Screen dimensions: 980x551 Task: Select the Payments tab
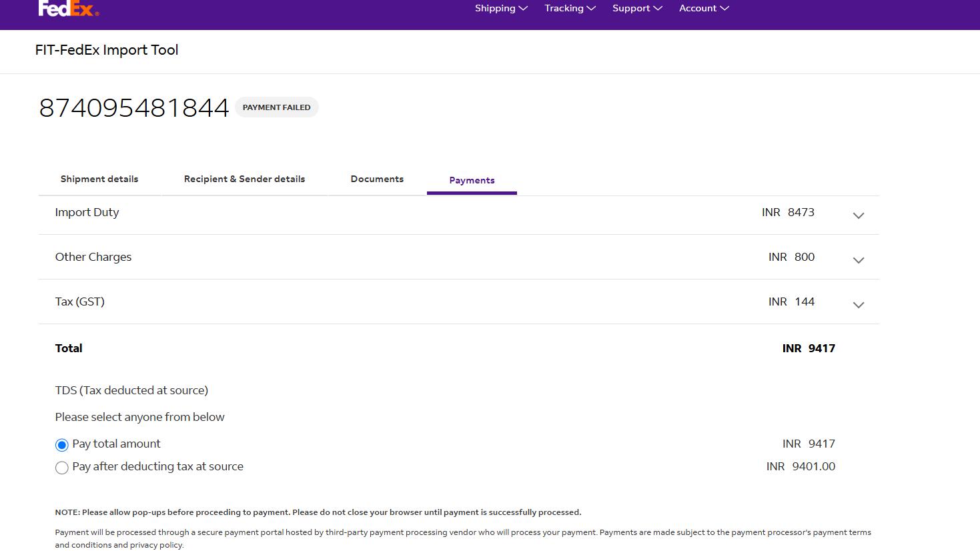click(472, 180)
